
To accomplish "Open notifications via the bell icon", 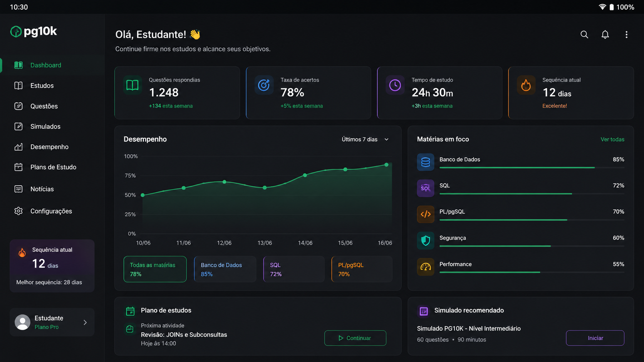I will (x=605, y=35).
